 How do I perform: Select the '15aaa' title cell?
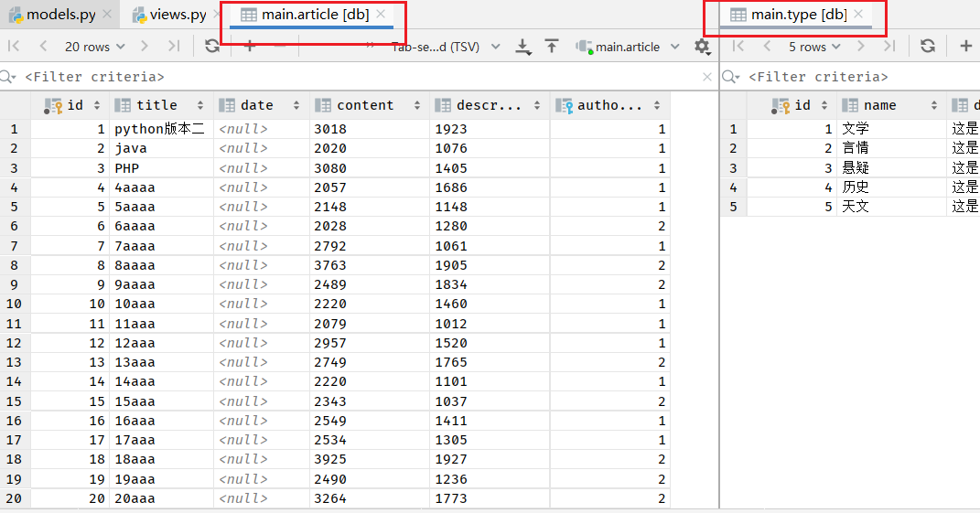pyautogui.click(x=161, y=401)
